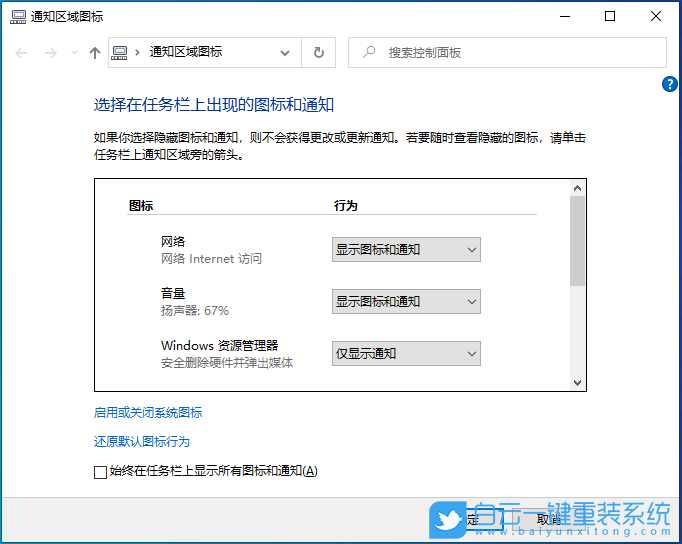
Task: Minimize the 通知区域图标 window
Action: 565,17
